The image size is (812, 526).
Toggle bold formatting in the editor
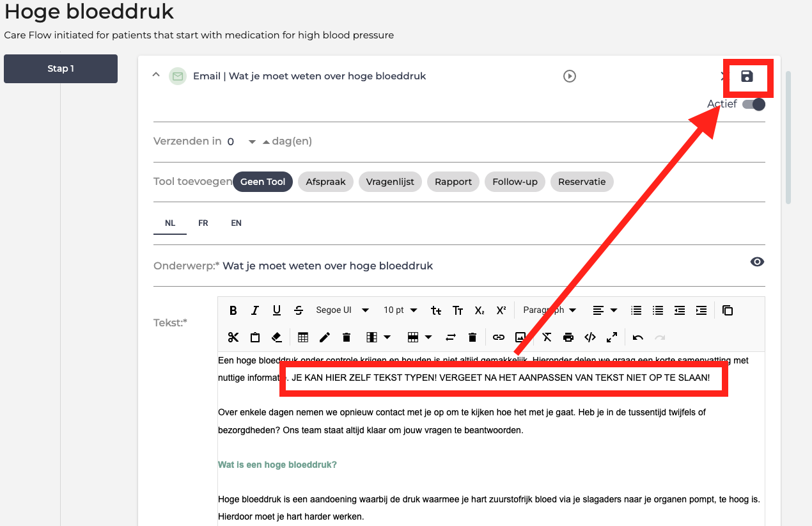233,310
